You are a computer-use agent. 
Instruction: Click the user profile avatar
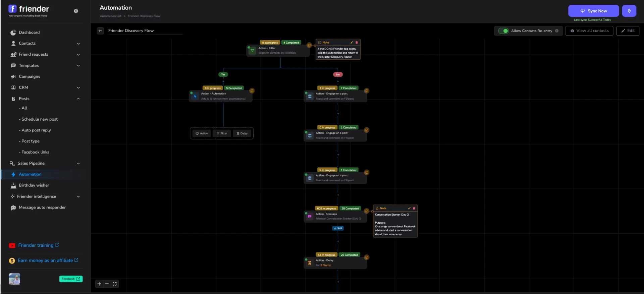click(14, 279)
